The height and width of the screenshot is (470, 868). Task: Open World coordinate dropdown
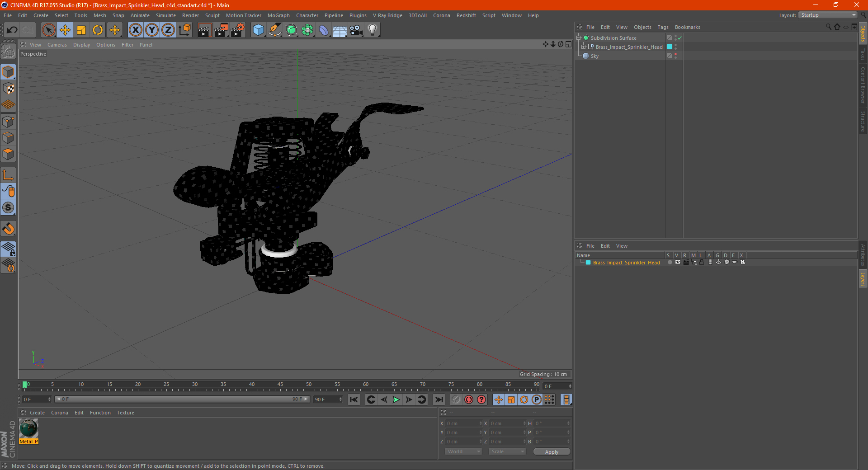(x=463, y=451)
